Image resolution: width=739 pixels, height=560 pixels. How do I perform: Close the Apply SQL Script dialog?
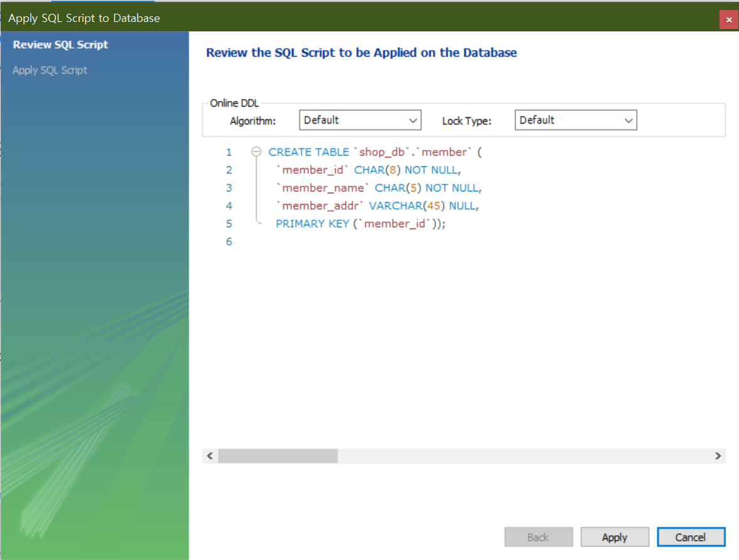pyautogui.click(x=728, y=19)
